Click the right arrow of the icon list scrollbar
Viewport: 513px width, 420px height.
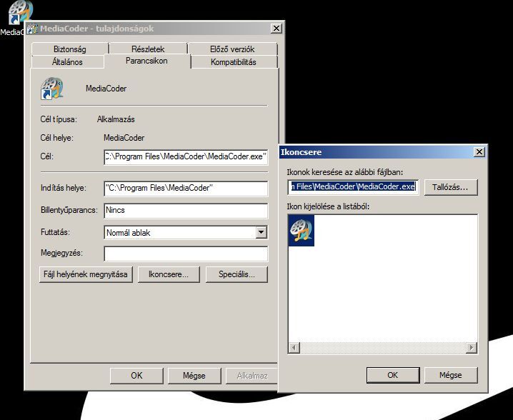[471, 347]
